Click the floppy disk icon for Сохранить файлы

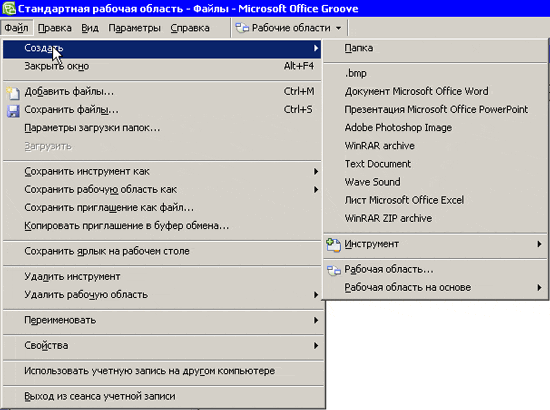13,111
